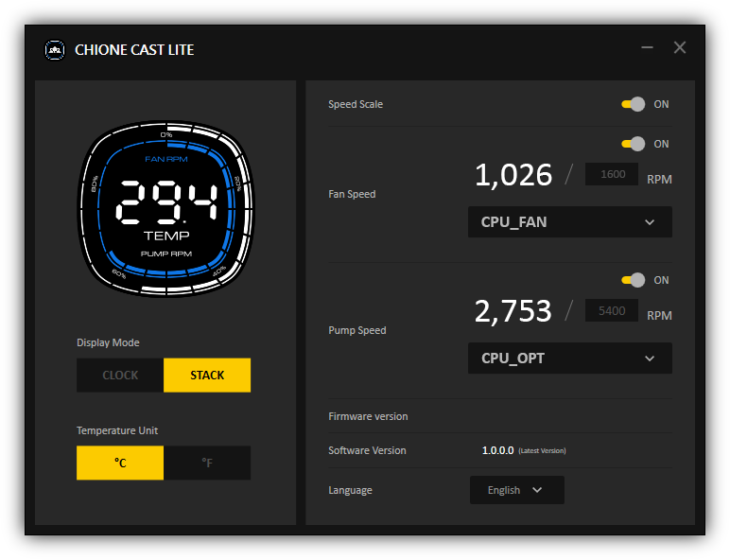The width and height of the screenshot is (730, 560).
Task: Click the fan max RPM 1600 field
Action: coord(612,175)
